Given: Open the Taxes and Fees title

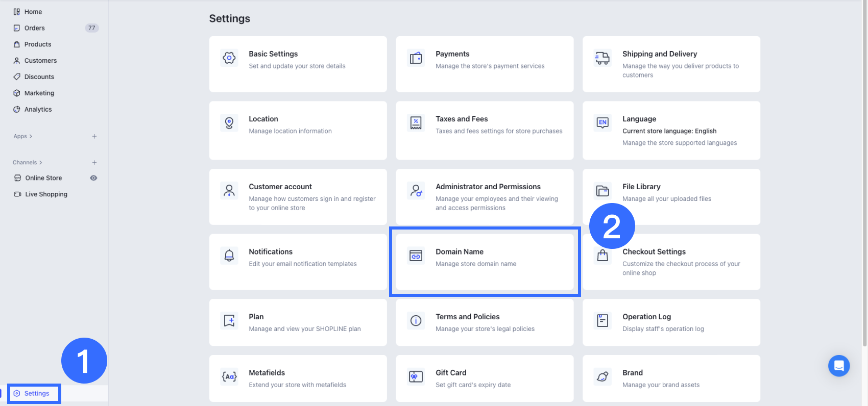Looking at the screenshot, I should click(462, 119).
